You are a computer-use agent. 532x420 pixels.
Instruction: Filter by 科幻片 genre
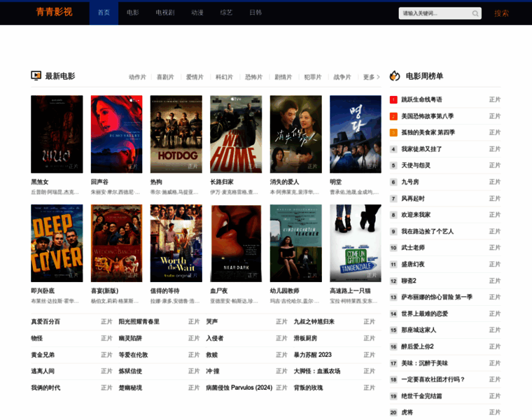click(224, 77)
